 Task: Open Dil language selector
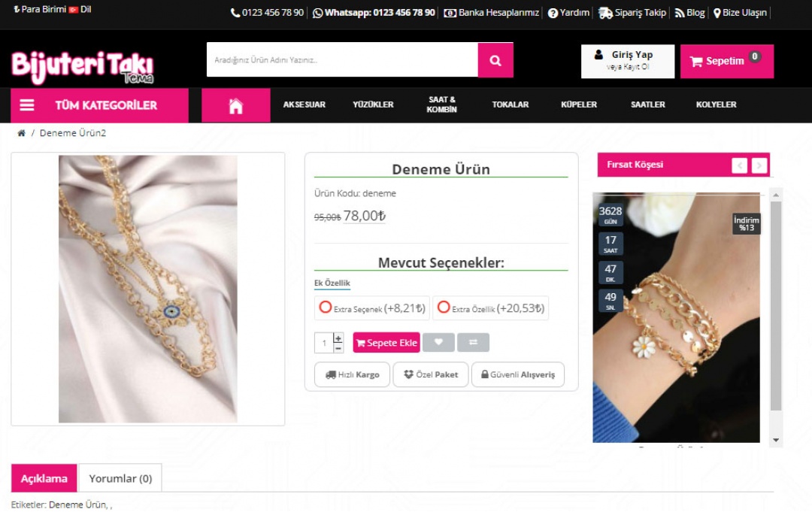[80, 10]
